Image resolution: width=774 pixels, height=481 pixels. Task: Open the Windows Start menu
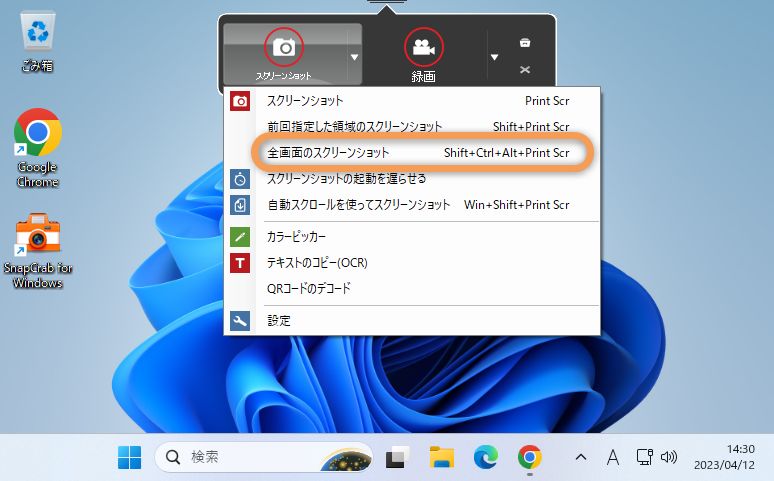[x=130, y=457]
